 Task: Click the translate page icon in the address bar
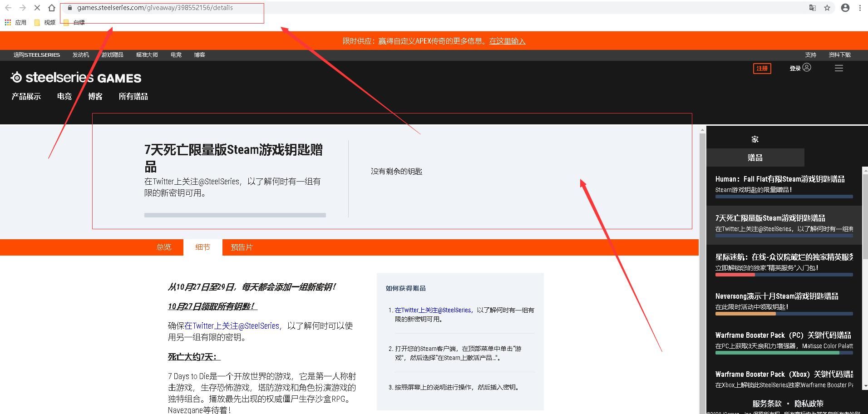(x=813, y=8)
